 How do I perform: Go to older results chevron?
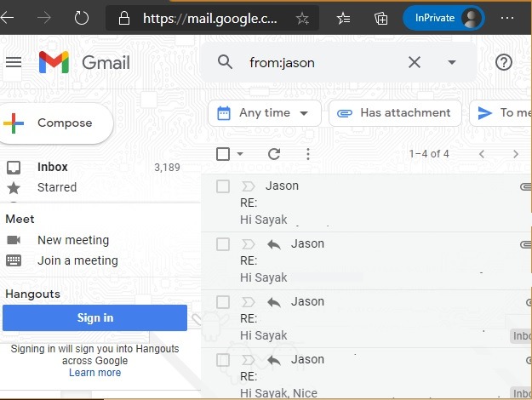point(516,154)
